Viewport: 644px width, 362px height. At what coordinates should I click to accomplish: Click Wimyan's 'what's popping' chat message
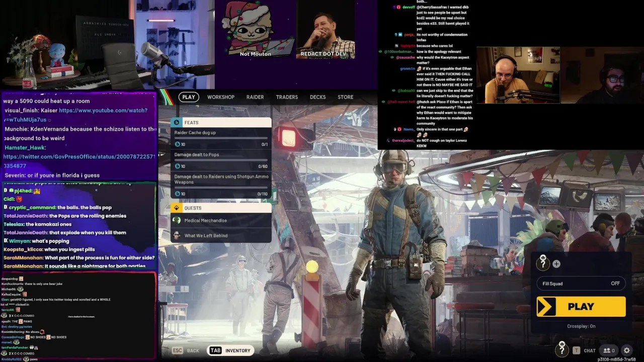coord(36,241)
